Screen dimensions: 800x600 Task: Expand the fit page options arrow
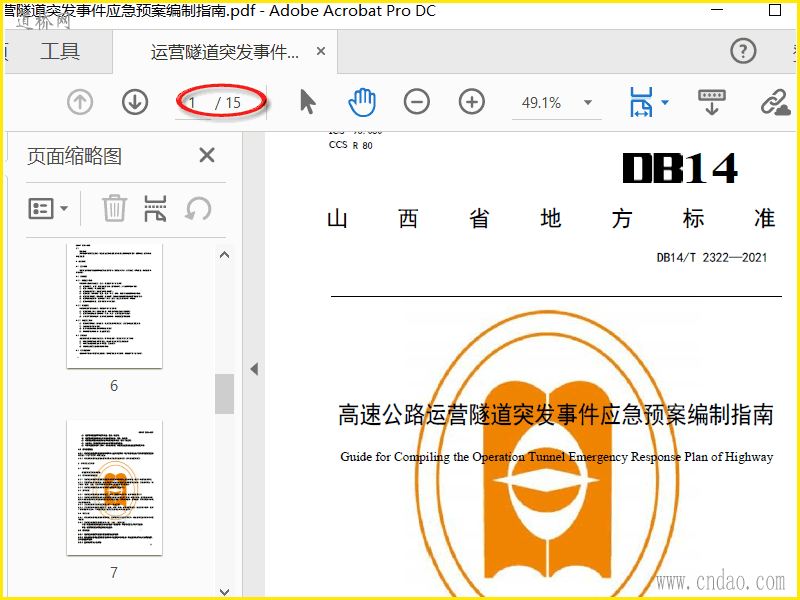pyautogui.click(x=665, y=103)
